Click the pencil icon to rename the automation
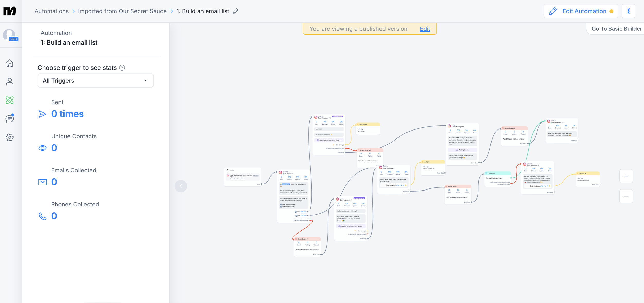The width and height of the screenshot is (644, 303). (x=235, y=11)
